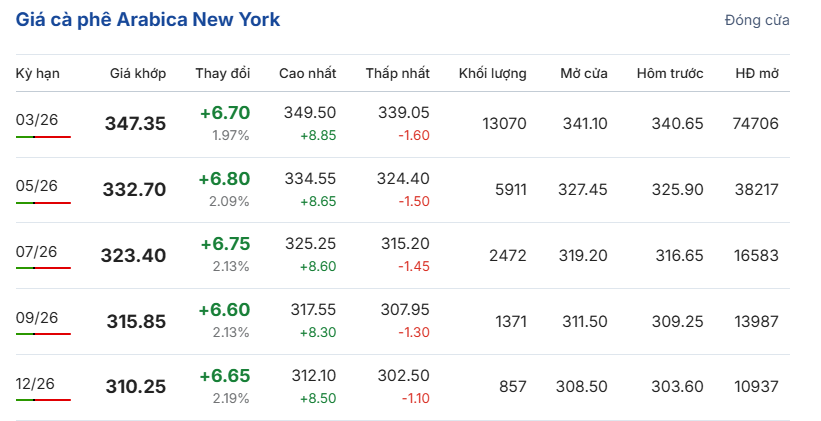Screen dimensions: 821x421
Task: Click the 74706 open interest value
Action: point(755,124)
